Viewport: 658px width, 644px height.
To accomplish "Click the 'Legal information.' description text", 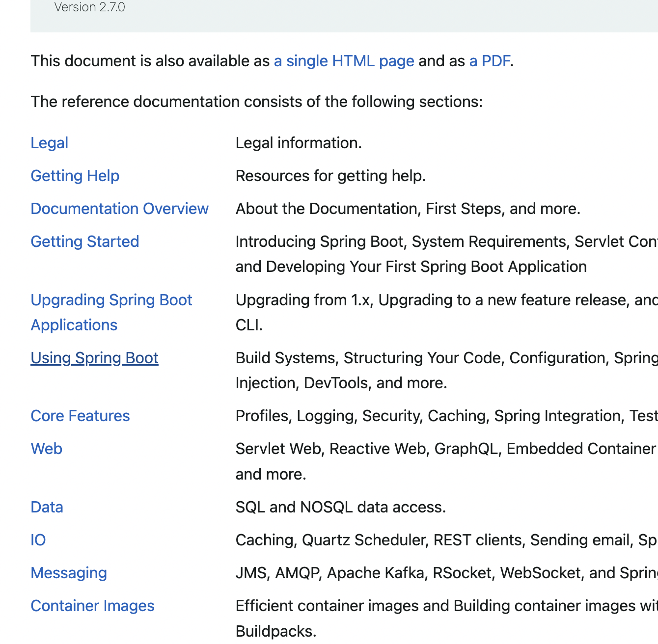I will point(299,143).
